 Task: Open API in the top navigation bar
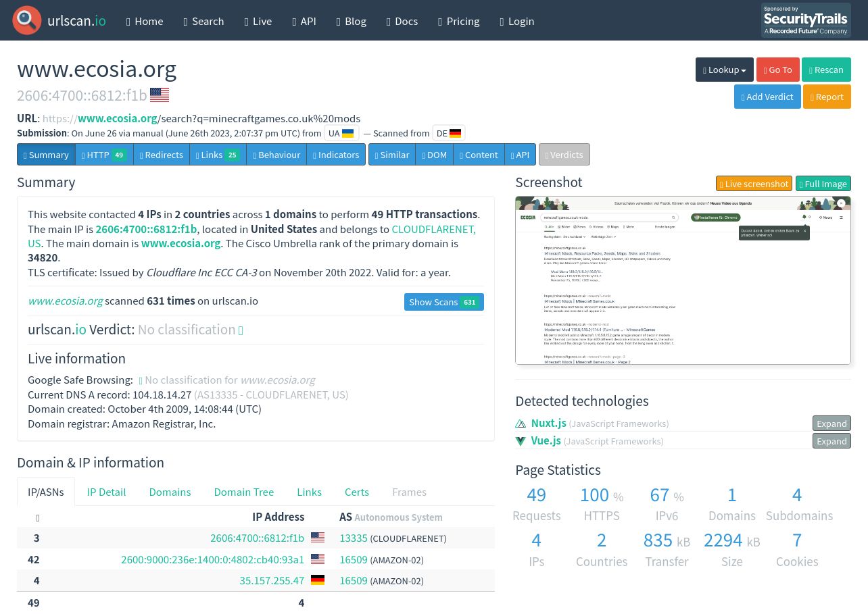tap(304, 21)
